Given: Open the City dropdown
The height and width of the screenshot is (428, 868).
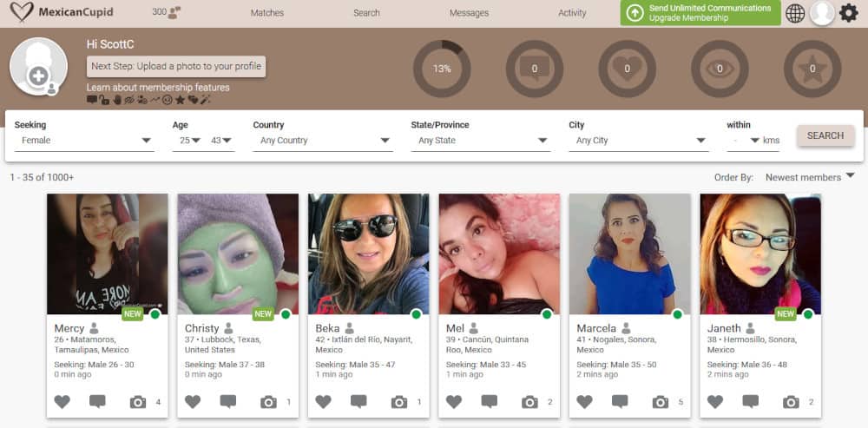Looking at the screenshot, I should click(639, 141).
